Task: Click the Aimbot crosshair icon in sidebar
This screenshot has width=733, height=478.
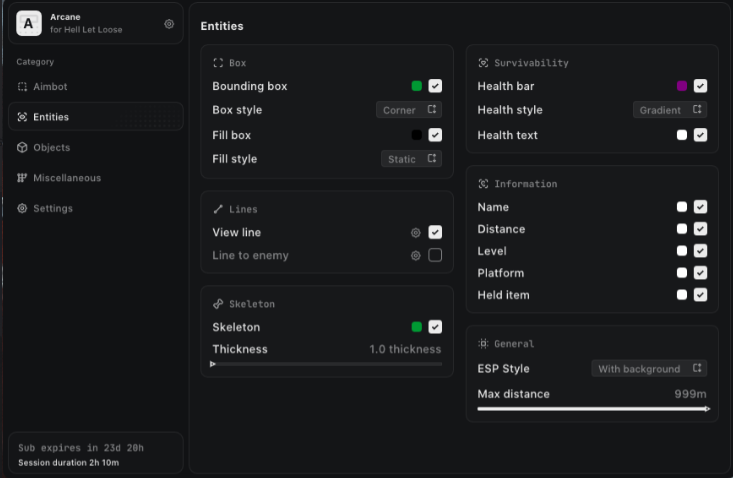Action: [x=23, y=87]
